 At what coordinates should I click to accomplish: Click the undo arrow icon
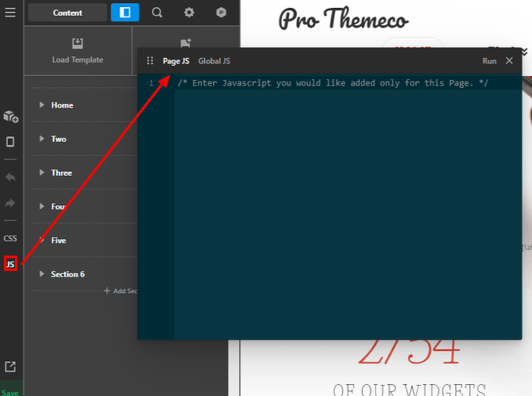coord(10,177)
